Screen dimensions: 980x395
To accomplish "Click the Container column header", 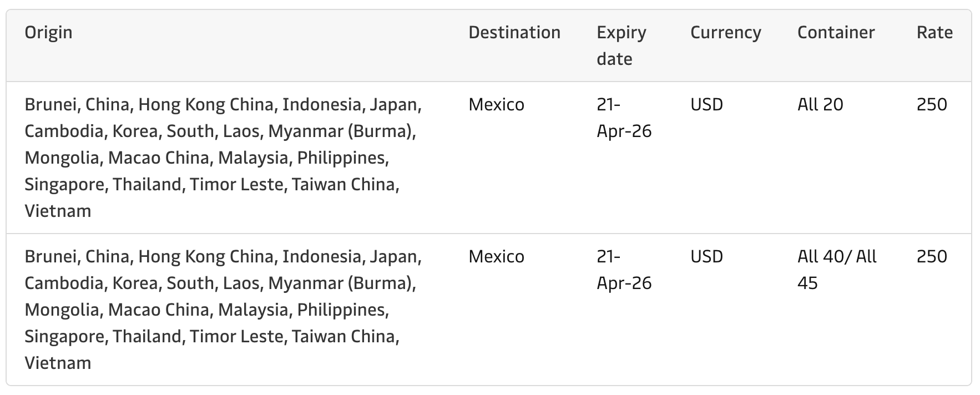I will click(x=836, y=33).
